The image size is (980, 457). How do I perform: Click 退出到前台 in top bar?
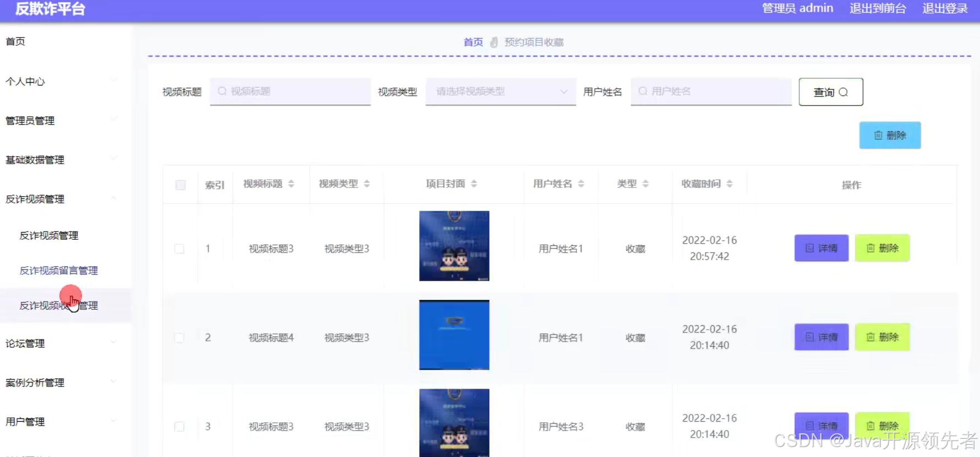pos(877,8)
